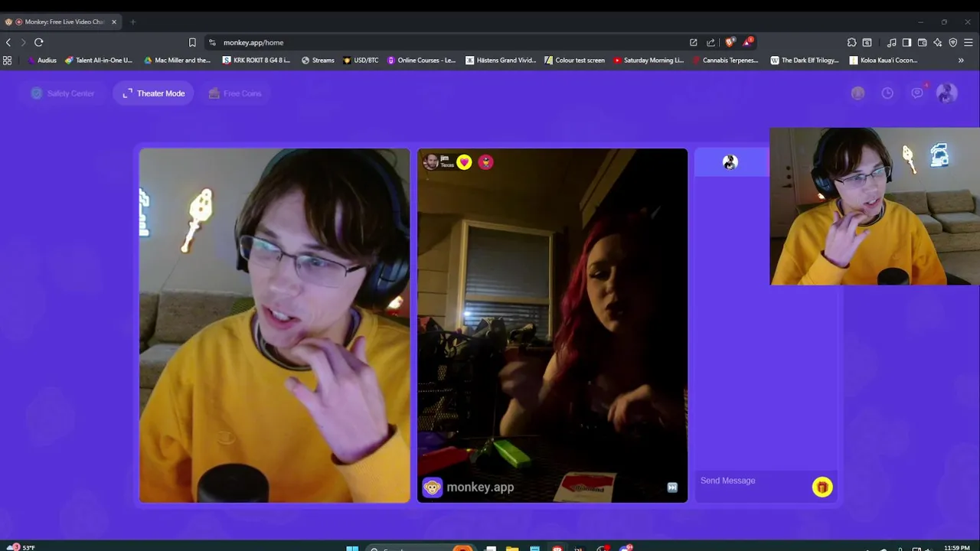Open Leo AI sparkle icon
Screen dimensions: 980x551
[937, 43]
